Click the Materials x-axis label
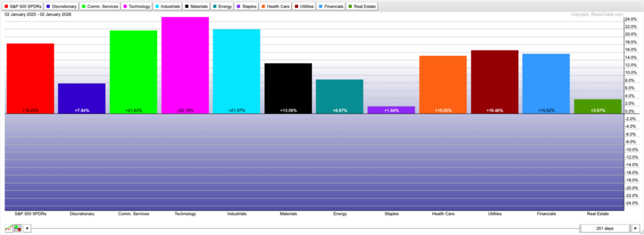This screenshot has width=644, height=235. point(288,214)
